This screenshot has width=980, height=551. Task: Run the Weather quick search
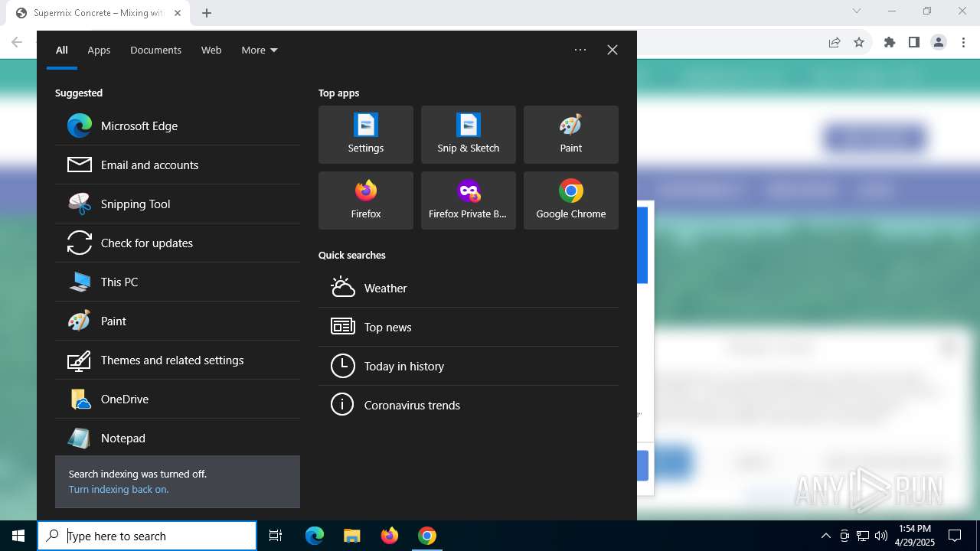[469, 288]
